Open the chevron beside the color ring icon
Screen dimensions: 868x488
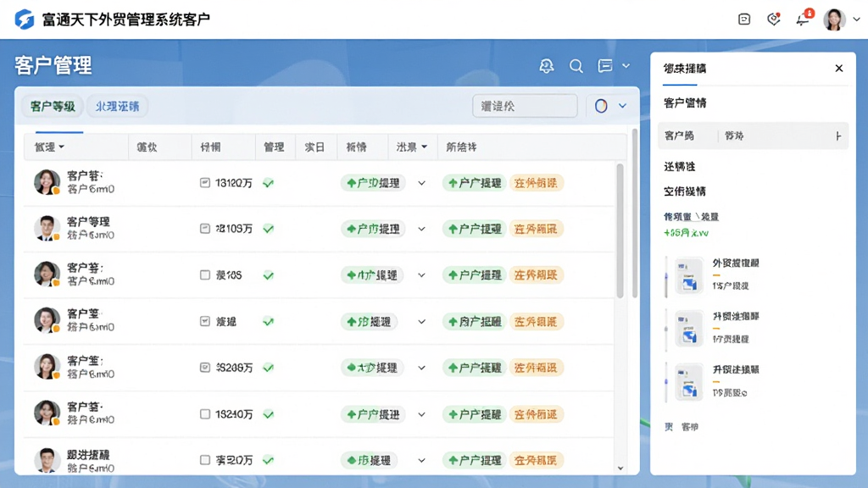[622, 106]
